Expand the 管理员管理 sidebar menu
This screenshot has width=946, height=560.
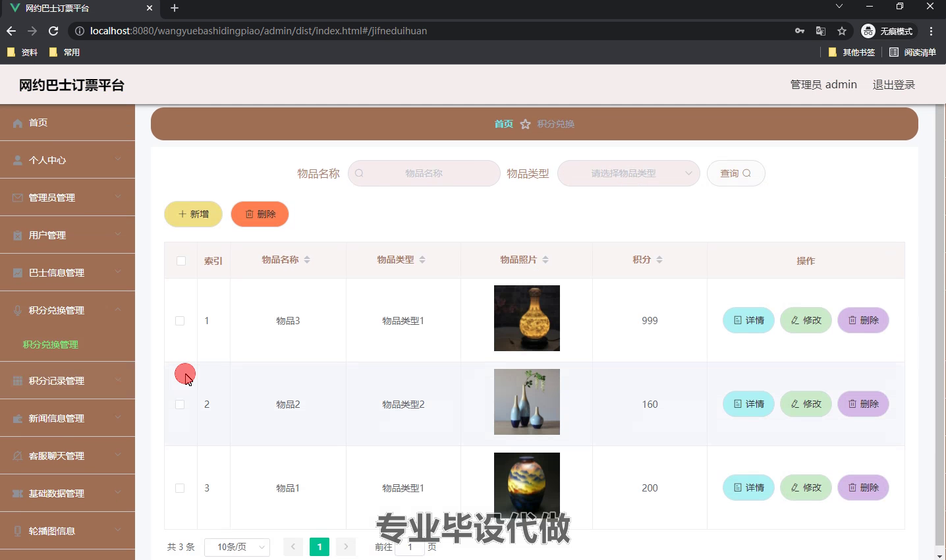tap(67, 198)
